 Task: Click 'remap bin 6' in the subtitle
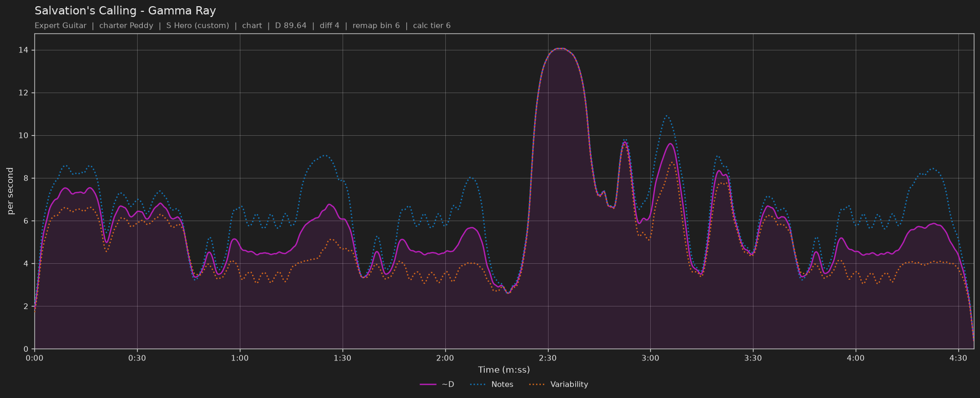coord(376,26)
